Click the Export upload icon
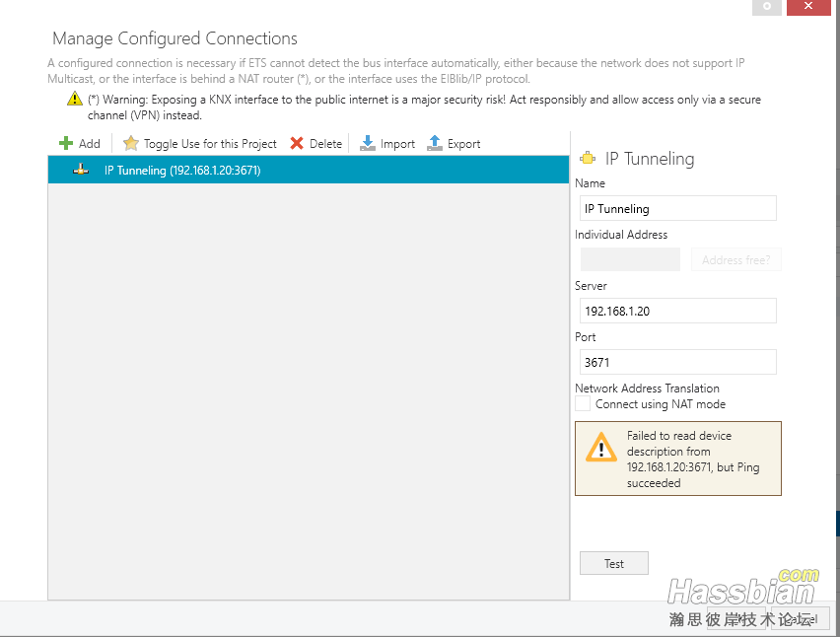The width and height of the screenshot is (840, 637). 435,144
